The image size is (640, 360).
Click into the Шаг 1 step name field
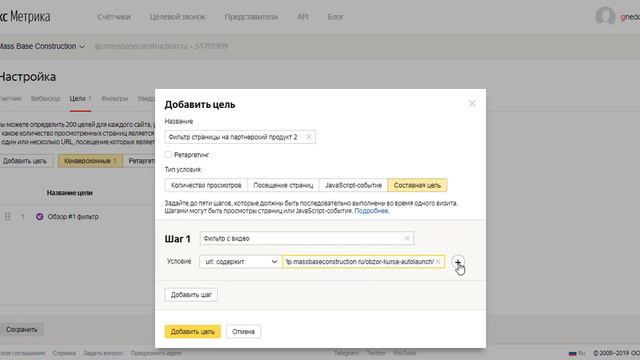click(x=307, y=238)
